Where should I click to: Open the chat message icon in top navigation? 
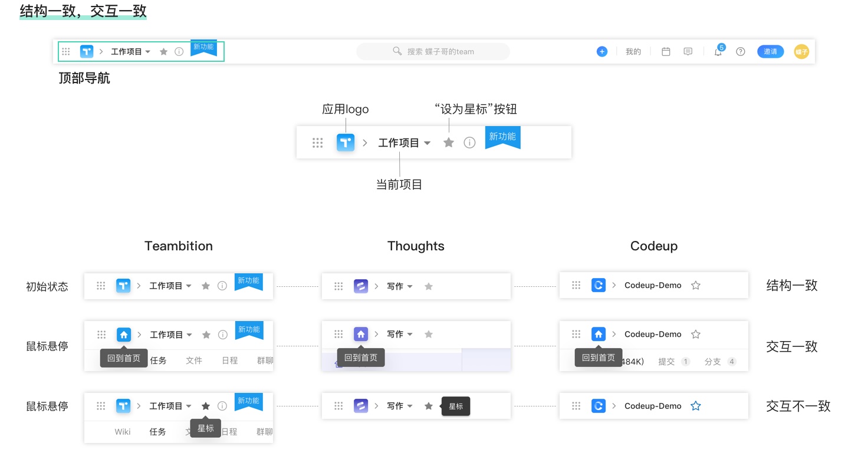pyautogui.click(x=688, y=52)
